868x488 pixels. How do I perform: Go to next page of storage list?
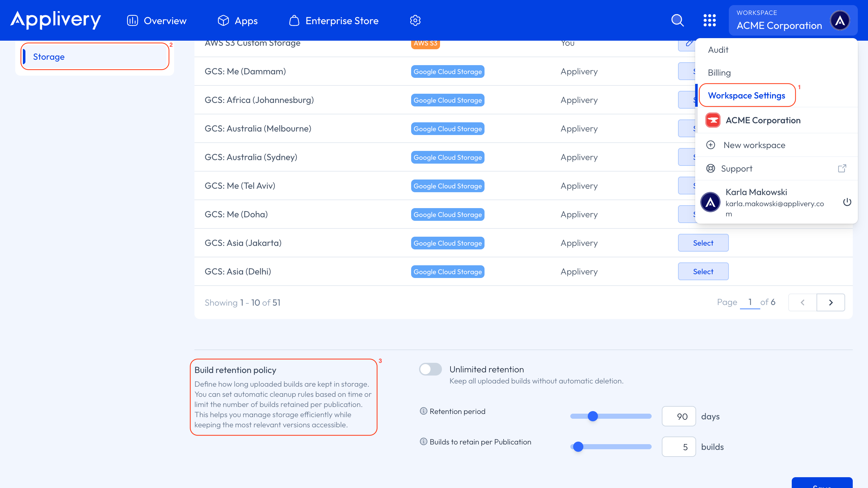click(x=831, y=302)
